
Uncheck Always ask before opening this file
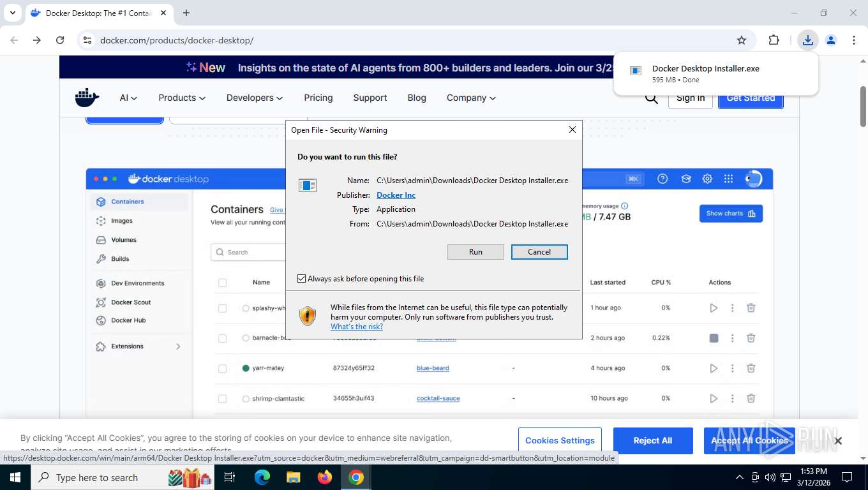pyautogui.click(x=301, y=279)
